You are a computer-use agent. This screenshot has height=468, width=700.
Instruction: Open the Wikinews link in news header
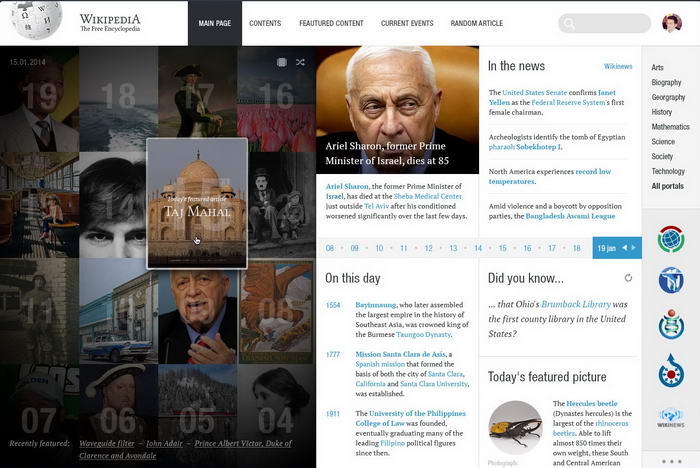tap(618, 66)
